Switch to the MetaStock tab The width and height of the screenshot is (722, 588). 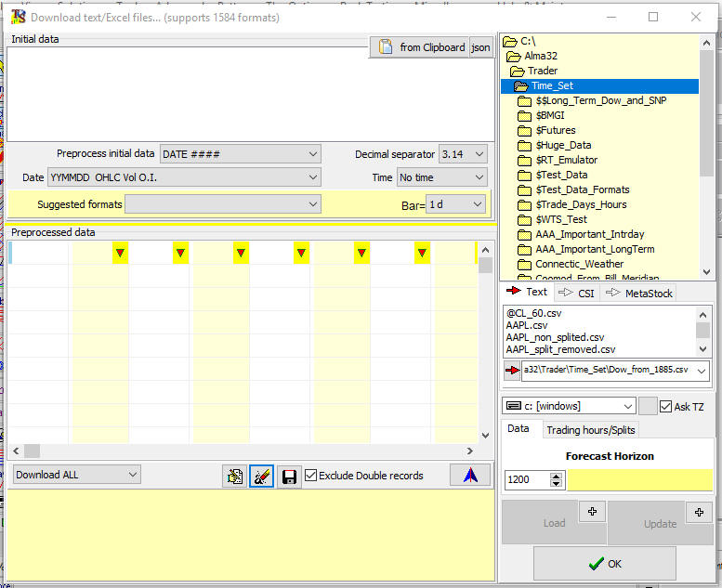coord(638,293)
